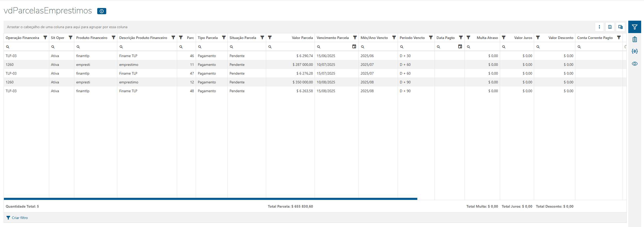Open the filter side panel
644x227 pixels.
(634, 27)
